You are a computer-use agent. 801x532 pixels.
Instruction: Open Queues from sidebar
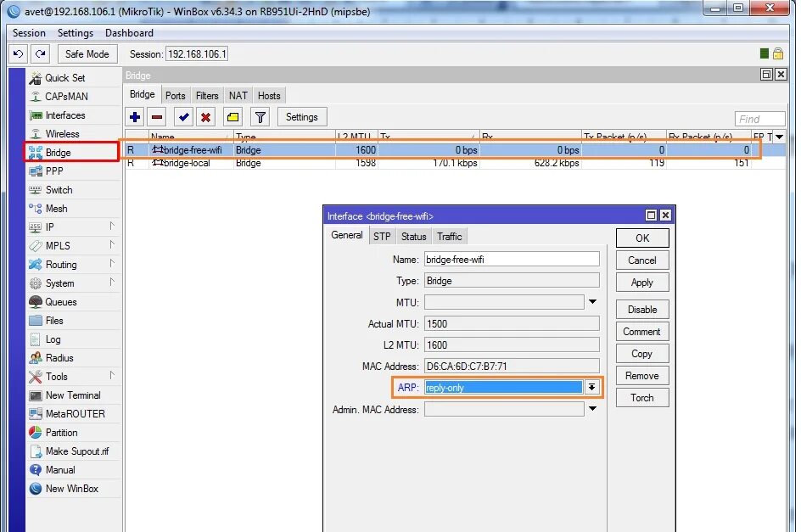click(x=61, y=302)
